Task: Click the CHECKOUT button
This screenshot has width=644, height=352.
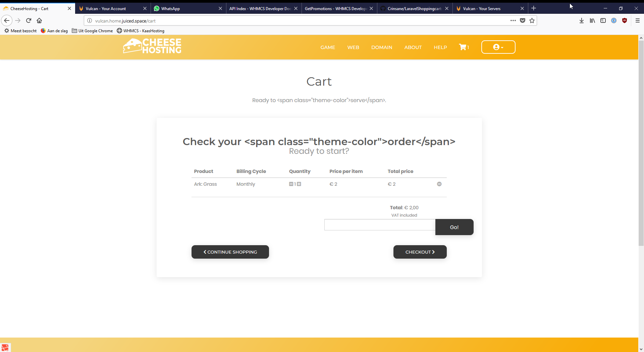Action: pyautogui.click(x=420, y=252)
